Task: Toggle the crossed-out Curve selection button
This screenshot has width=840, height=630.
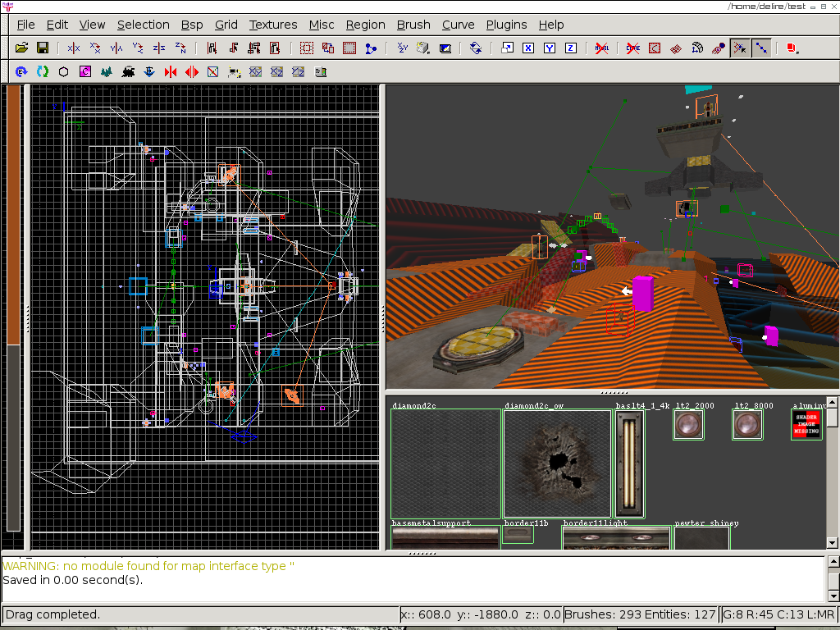Action: point(632,48)
